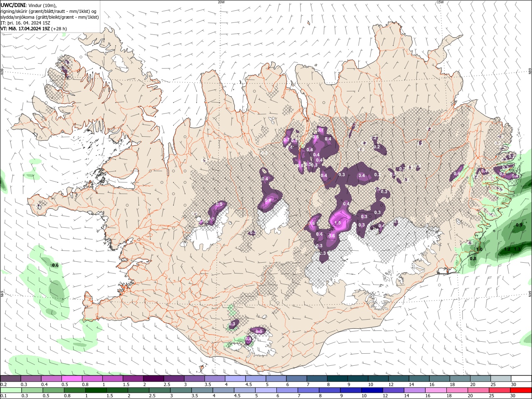
Task: Click the '30' label on the upper snow scale
Action: pos(514,384)
